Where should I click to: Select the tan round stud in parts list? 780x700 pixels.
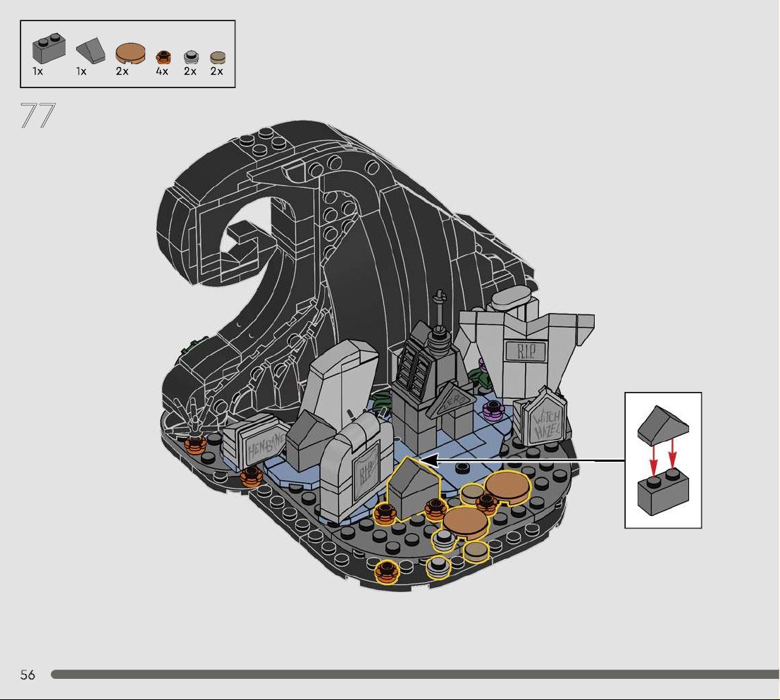218,58
